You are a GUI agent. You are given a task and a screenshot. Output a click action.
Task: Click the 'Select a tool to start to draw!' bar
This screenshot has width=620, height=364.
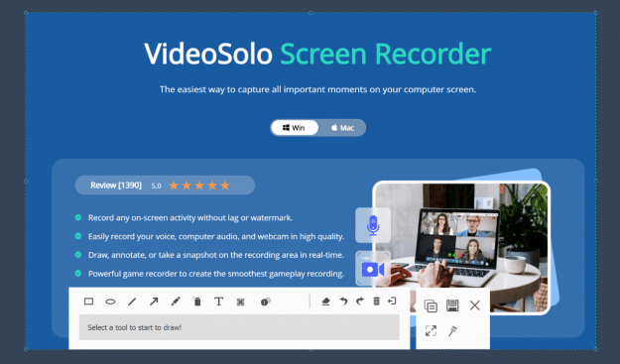[x=239, y=327]
